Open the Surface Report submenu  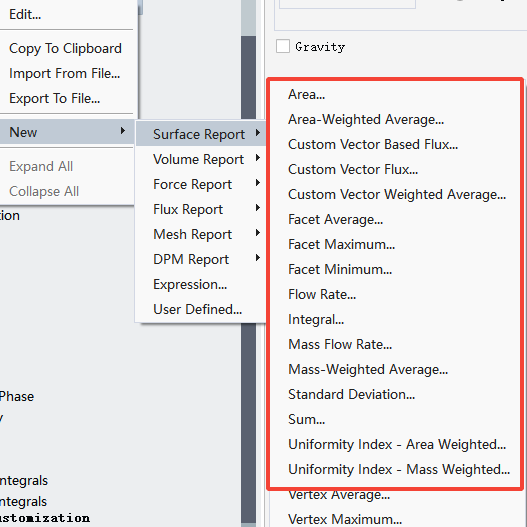click(x=201, y=134)
